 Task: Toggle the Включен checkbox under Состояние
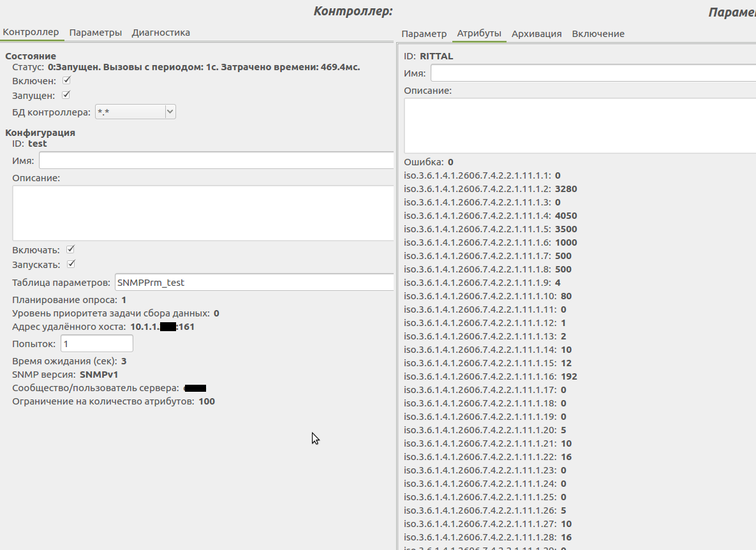[66, 81]
